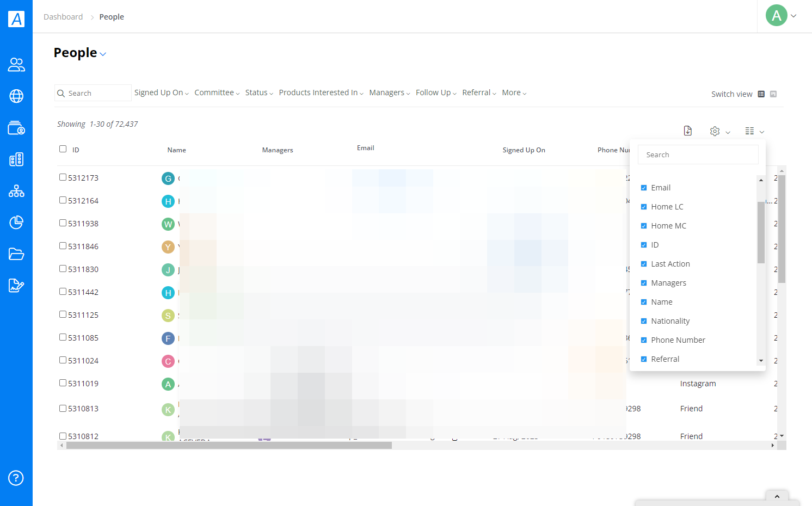Image resolution: width=812 pixels, height=506 pixels.
Task: Uncheck the Last Action column checkbox
Action: 644,264
